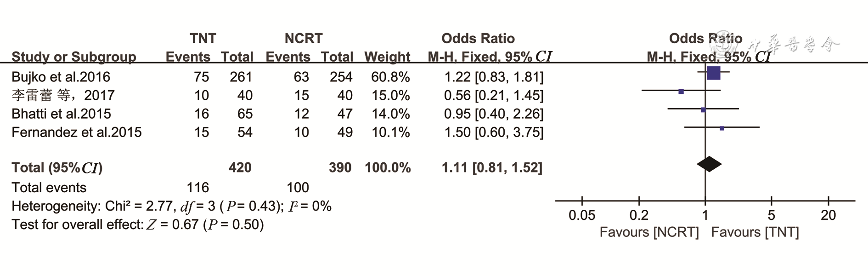Viewport: 868px width, 276px height.
Task: Click the 20 axis tick label
Action: 828,215
